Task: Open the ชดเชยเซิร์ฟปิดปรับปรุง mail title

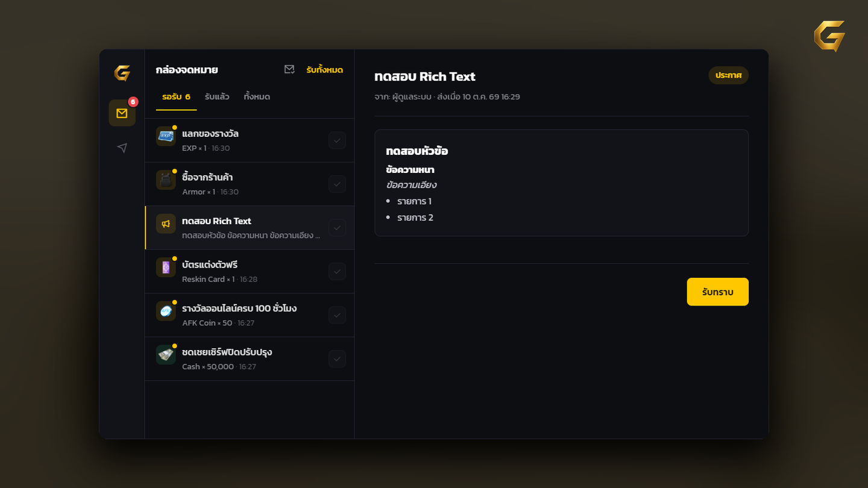Action: tap(227, 352)
